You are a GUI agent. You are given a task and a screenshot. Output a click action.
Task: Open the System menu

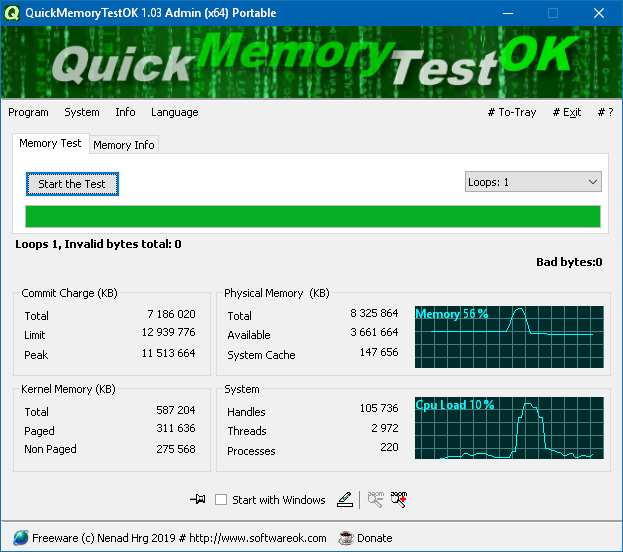(82, 112)
